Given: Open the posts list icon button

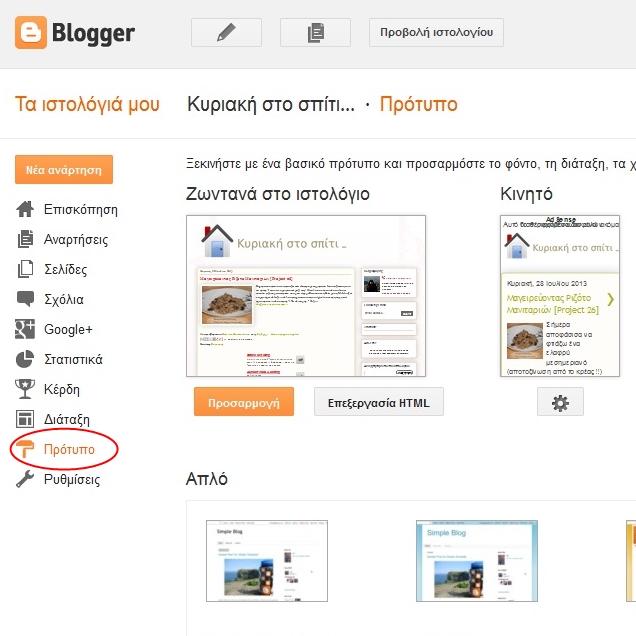Looking at the screenshot, I should pos(315,32).
